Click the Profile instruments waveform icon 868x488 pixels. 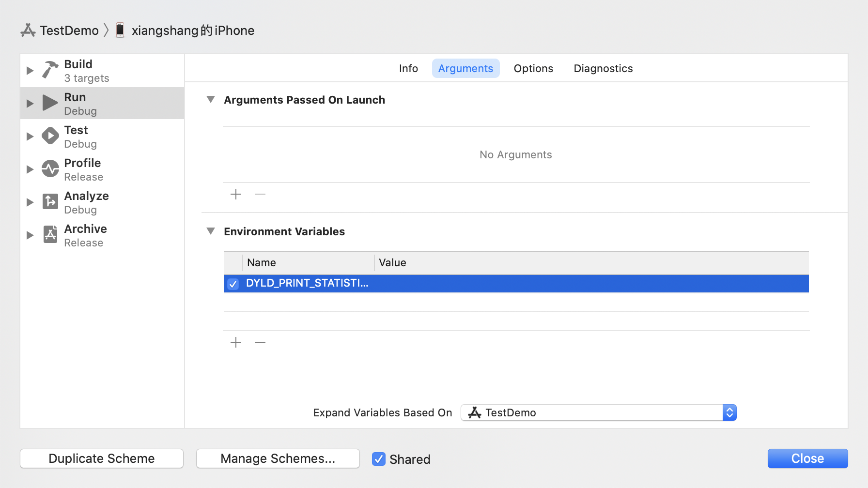(x=50, y=169)
